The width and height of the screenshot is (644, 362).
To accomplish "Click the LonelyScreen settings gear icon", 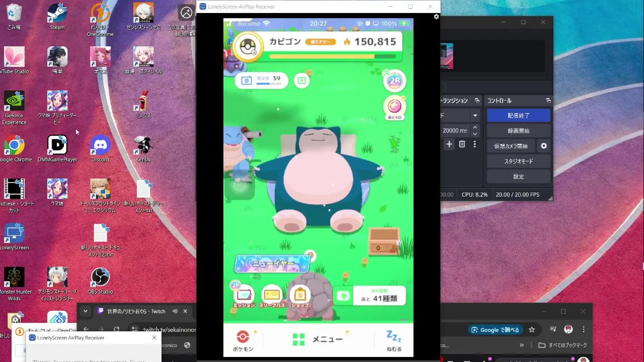I will (x=436, y=17).
